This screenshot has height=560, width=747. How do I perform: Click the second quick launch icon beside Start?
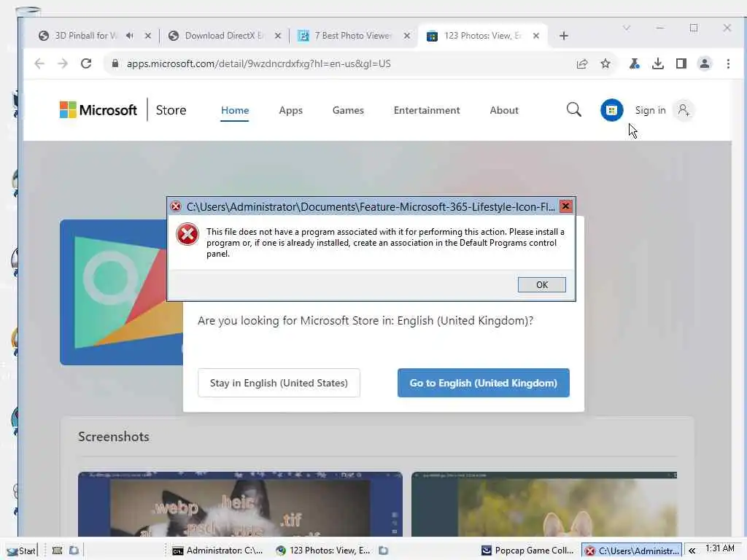[x=74, y=551]
